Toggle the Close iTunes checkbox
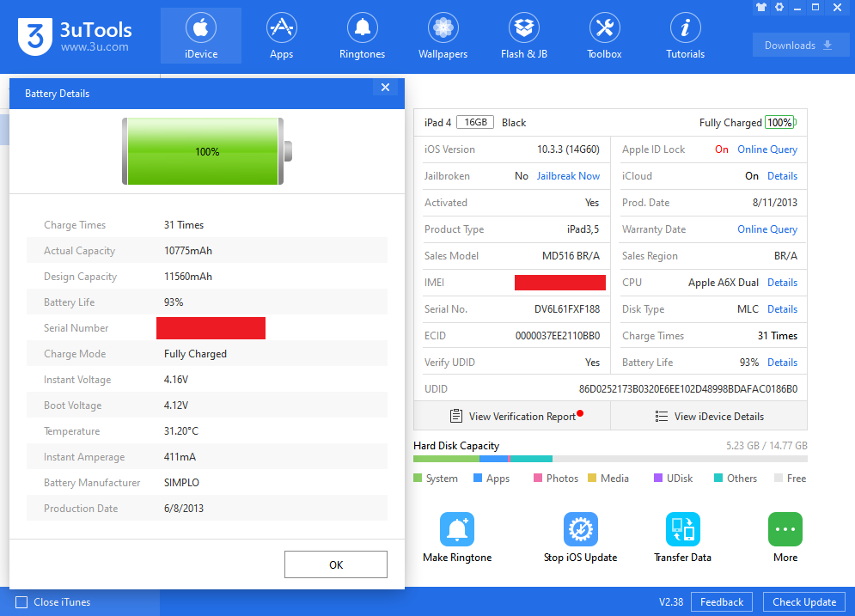This screenshot has height=616, width=855. (21, 602)
